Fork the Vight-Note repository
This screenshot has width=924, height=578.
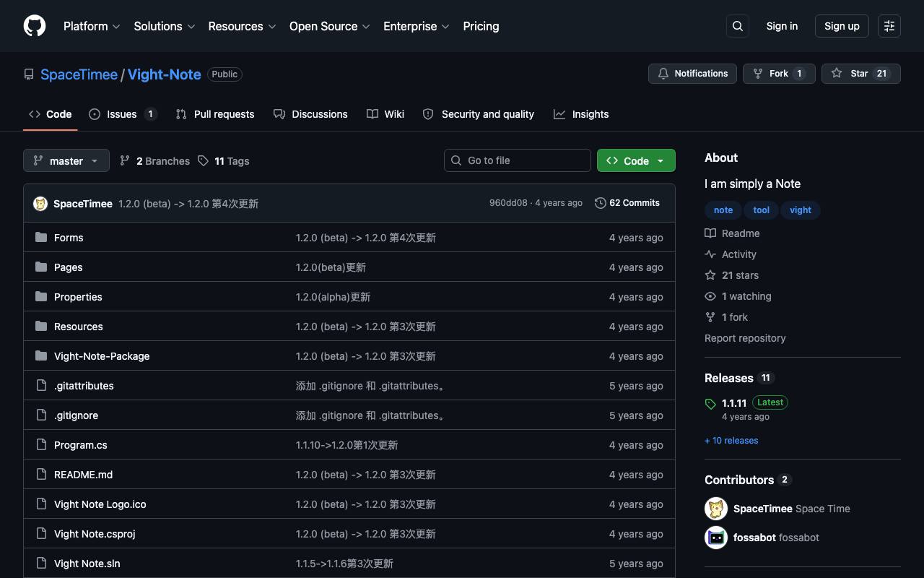tap(779, 74)
